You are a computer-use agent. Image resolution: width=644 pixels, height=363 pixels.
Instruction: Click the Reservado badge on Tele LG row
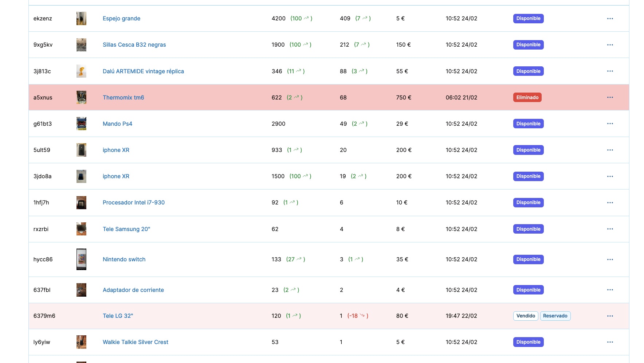click(x=555, y=316)
